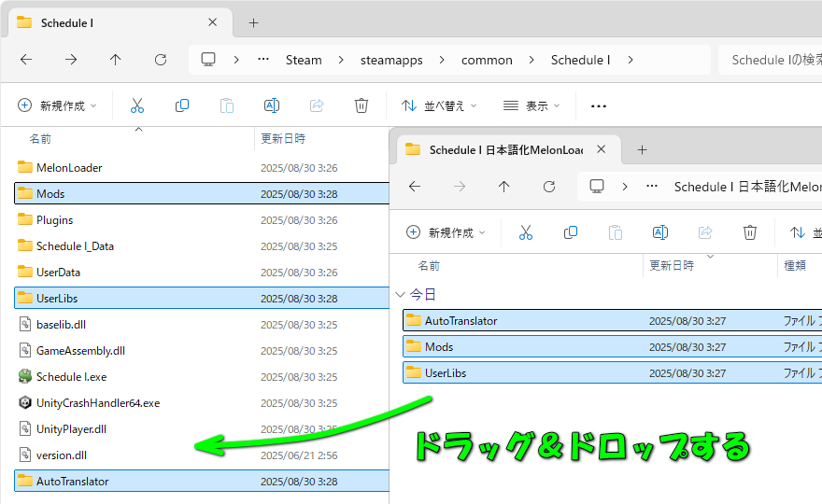Select baselib.dll file
Screen dimensions: 822x504
[x=202, y=324]
